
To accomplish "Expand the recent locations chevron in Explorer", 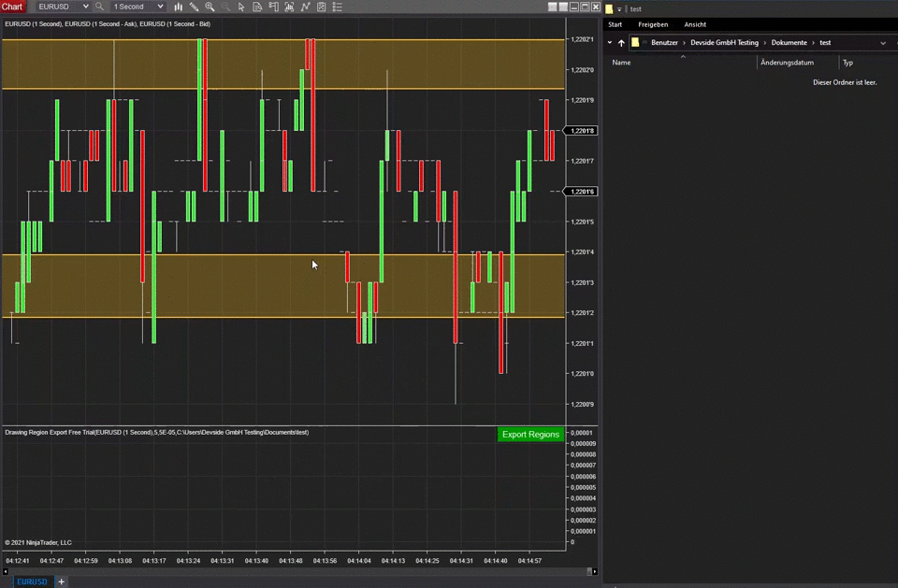I will [610, 43].
